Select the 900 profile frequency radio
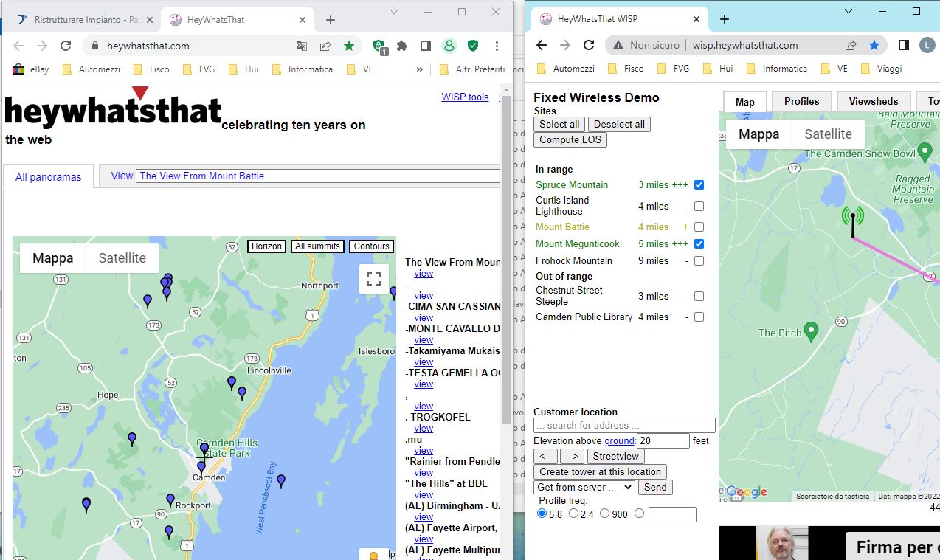The image size is (940, 560). (x=605, y=514)
